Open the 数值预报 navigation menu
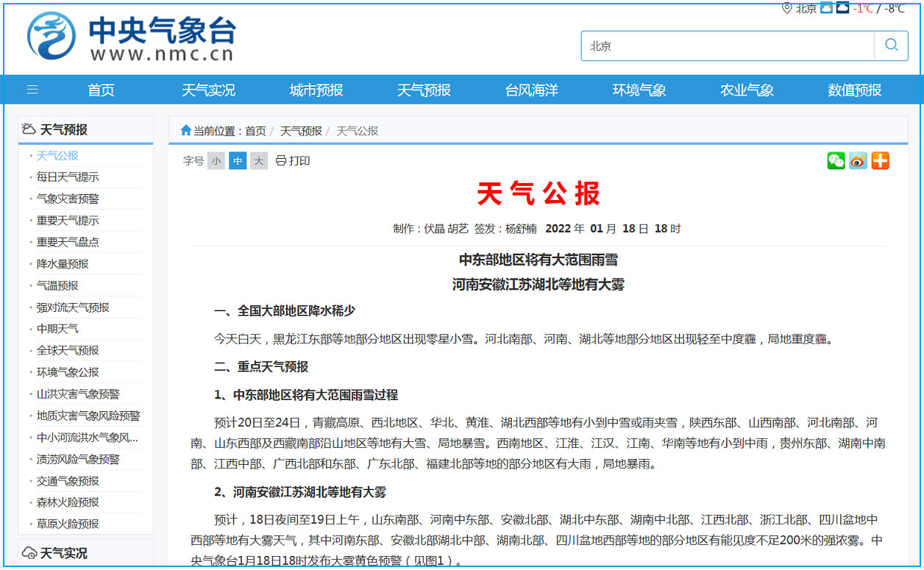This screenshot has width=924, height=570. coord(854,90)
